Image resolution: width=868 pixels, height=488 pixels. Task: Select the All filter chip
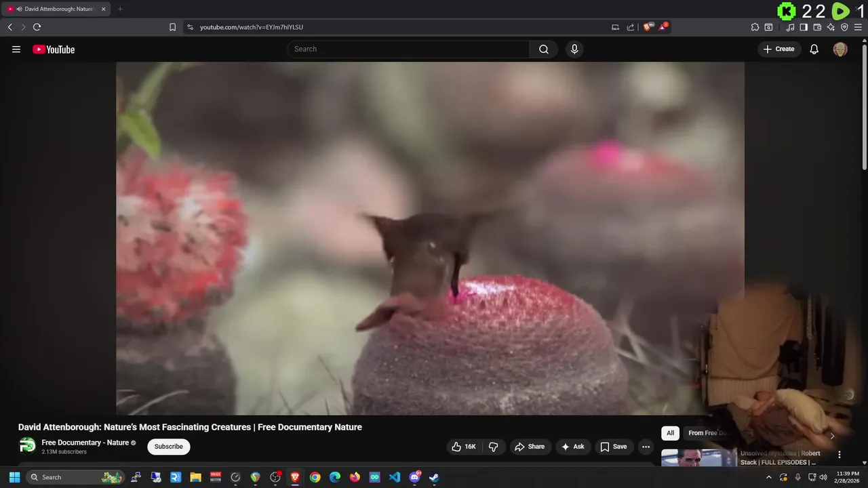[x=670, y=433]
